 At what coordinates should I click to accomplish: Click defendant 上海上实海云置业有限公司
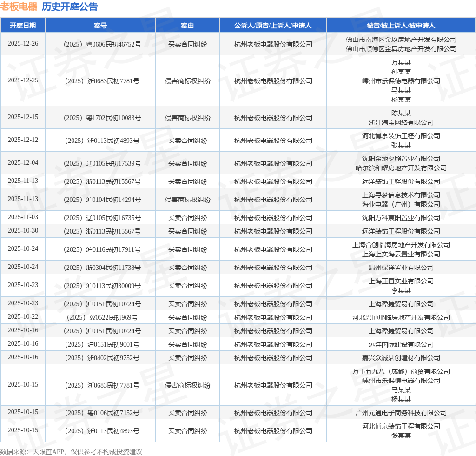click(x=401, y=254)
